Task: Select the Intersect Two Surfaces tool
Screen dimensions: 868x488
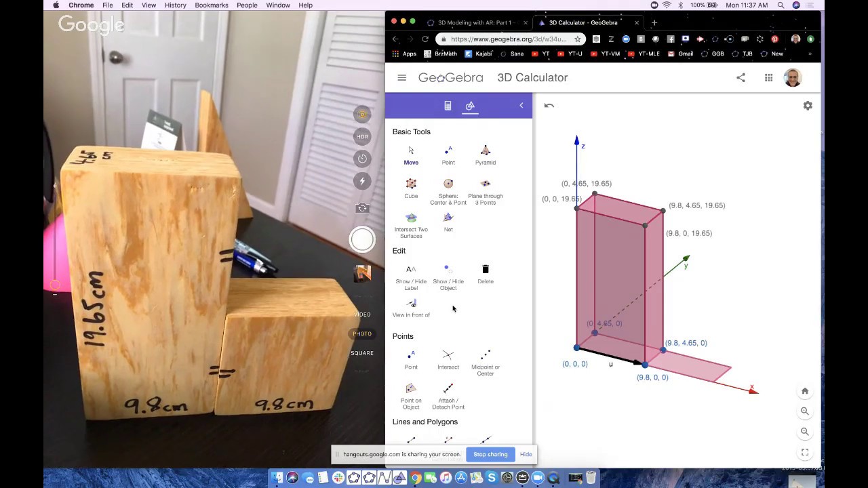Action: (x=411, y=225)
